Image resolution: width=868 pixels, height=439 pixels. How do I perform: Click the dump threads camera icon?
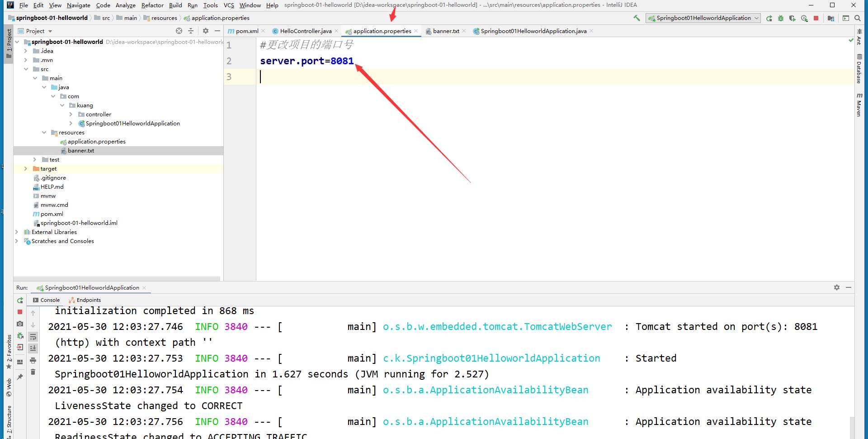click(x=20, y=324)
